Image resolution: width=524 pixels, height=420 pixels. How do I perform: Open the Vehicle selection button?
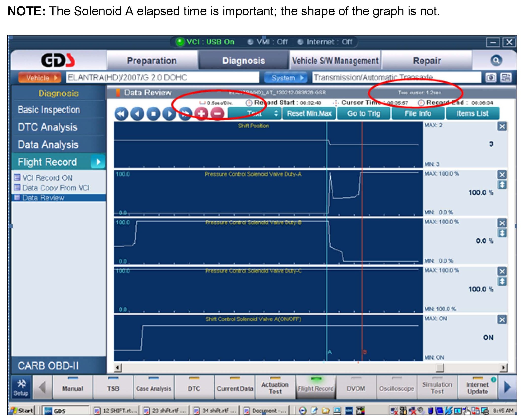coord(39,78)
